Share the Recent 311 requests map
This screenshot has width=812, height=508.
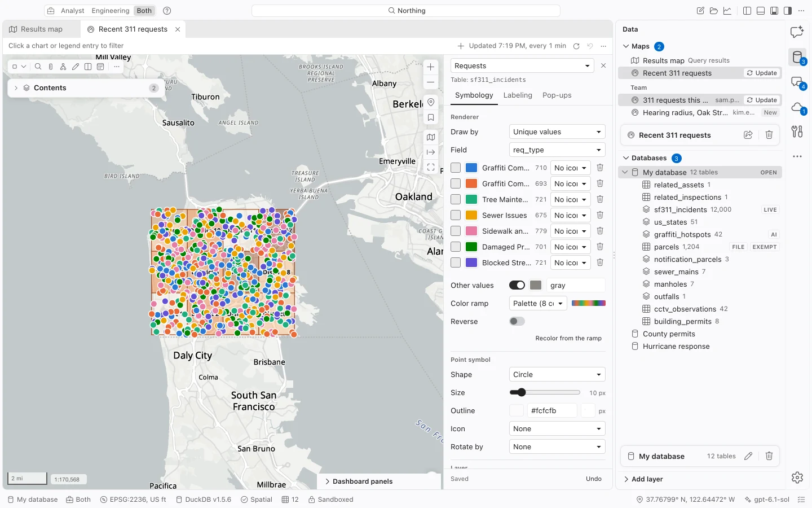pyautogui.click(x=748, y=135)
